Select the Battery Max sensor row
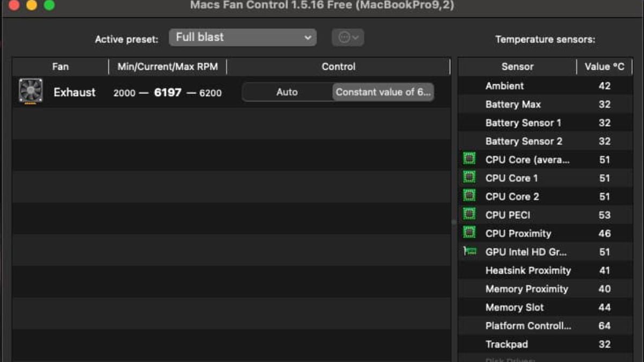 pyautogui.click(x=545, y=105)
